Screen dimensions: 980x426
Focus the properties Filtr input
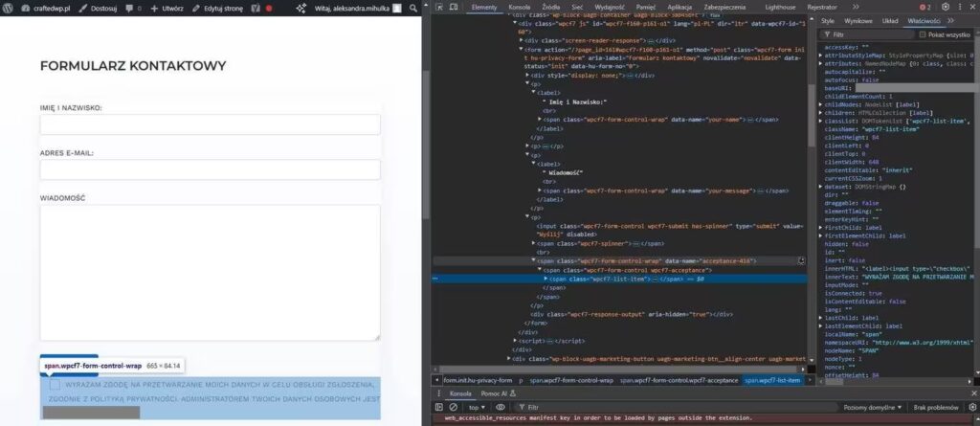869,35
